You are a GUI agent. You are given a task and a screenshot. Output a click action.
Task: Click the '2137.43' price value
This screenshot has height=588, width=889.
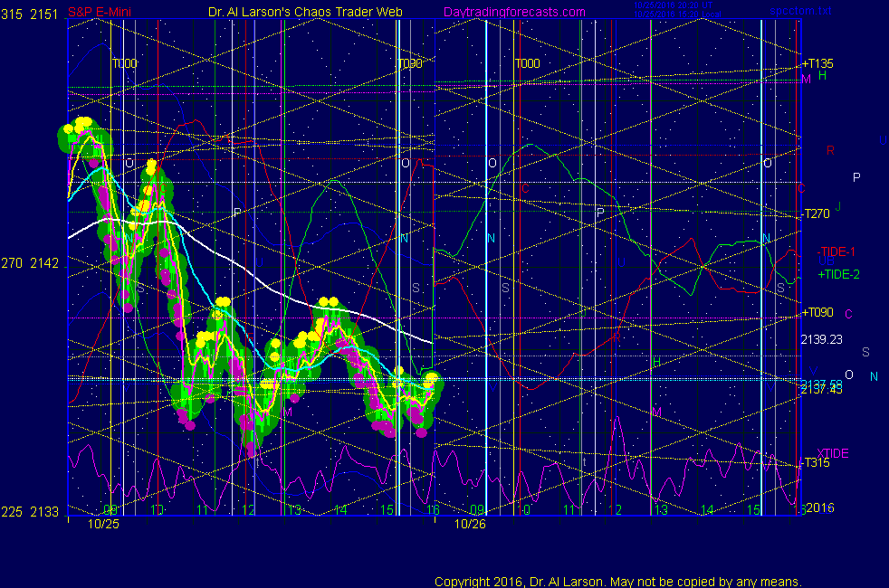(x=821, y=390)
